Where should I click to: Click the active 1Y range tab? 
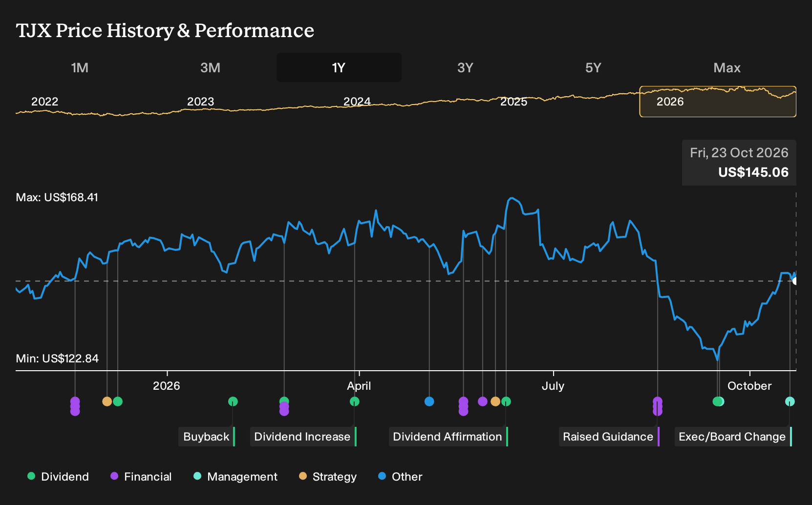[339, 67]
